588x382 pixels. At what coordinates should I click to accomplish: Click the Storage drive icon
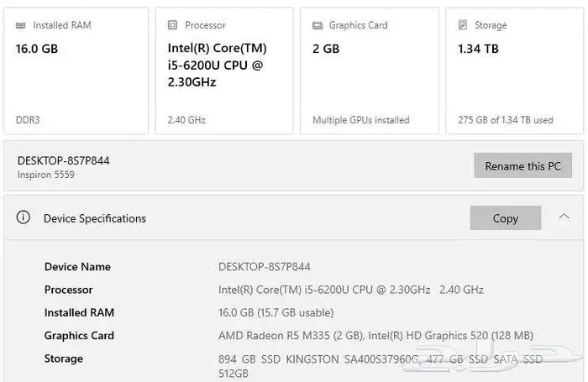(463, 25)
